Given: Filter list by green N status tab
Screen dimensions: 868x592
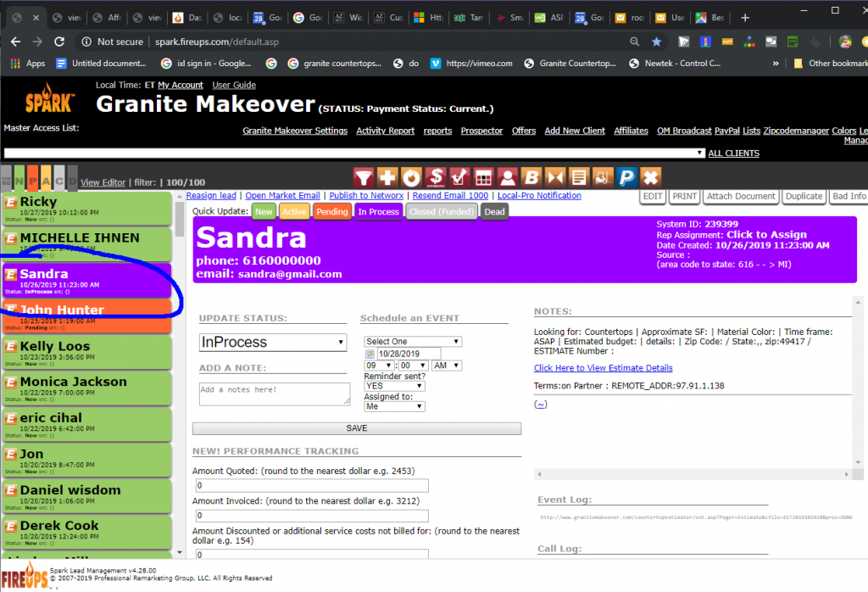Looking at the screenshot, I should (x=19, y=177).
